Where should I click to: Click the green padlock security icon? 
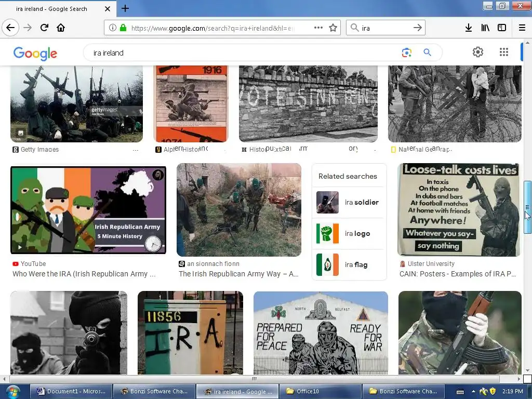point(123,28)
